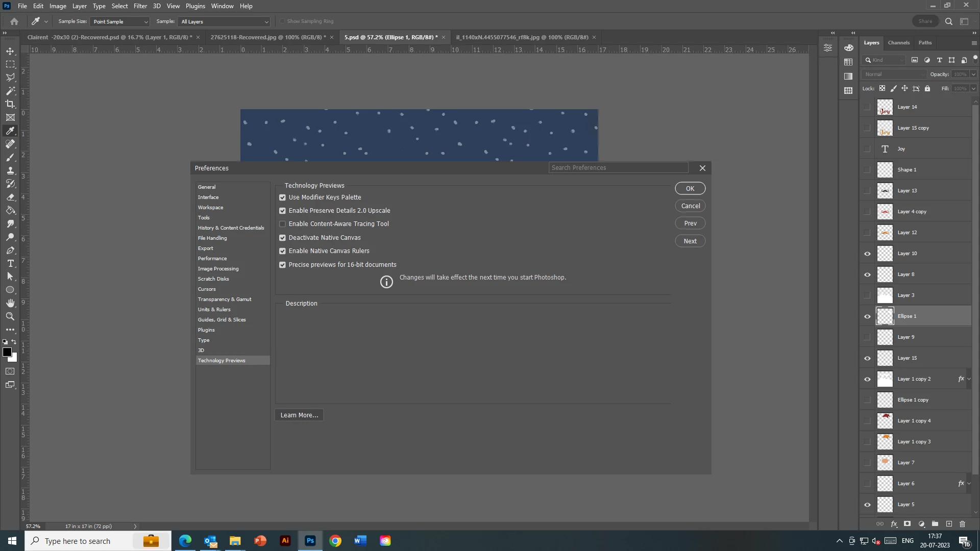Hide Layer 10 visibility eye
Image resolution: width=980 pixels, height=551 pixels.
pyautogui.click(x=867, y=254)
